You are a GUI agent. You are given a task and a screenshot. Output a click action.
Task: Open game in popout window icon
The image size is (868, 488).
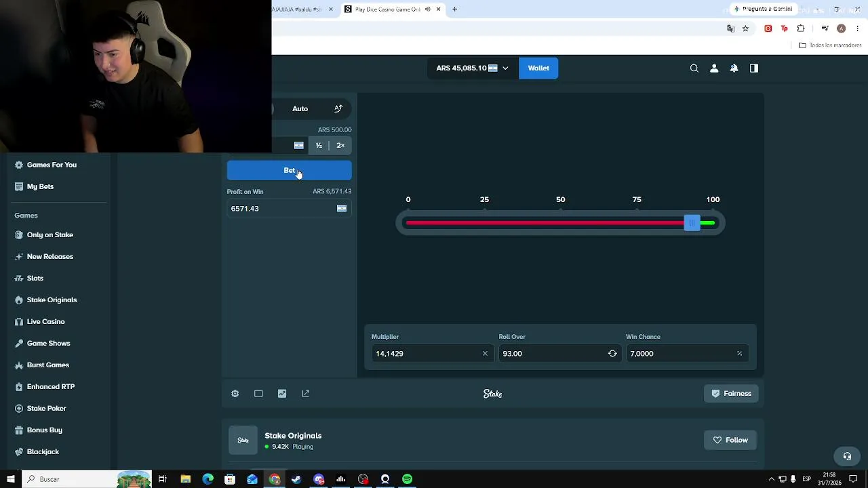tap(306, 394)
